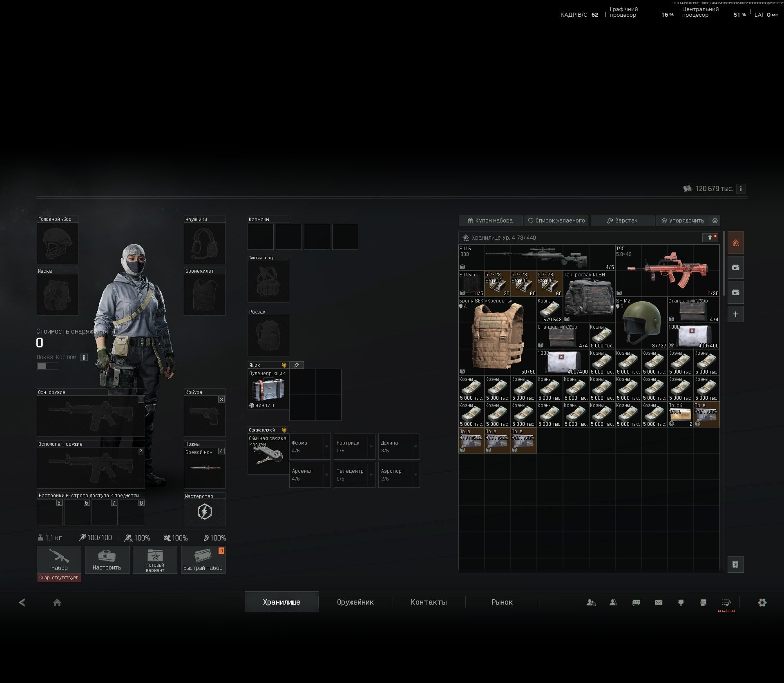Image resolution: width=784 pixels, height=683 pixels.
Task: Click the home icon in the bottom bar
Action: pyautogui.click(x=57, y=603)
